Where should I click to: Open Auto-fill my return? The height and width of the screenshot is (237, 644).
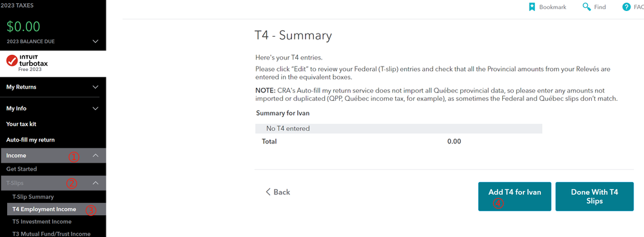(30, 140)
